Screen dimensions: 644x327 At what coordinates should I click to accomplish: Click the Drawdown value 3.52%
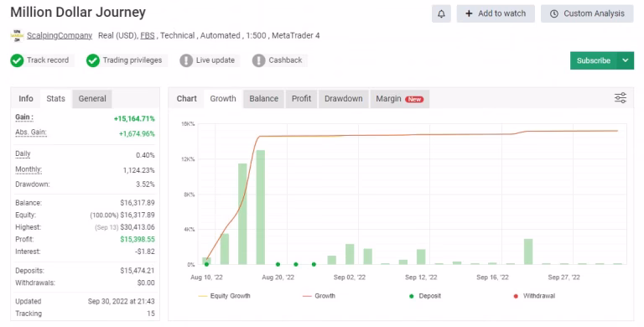click(145, 184)
